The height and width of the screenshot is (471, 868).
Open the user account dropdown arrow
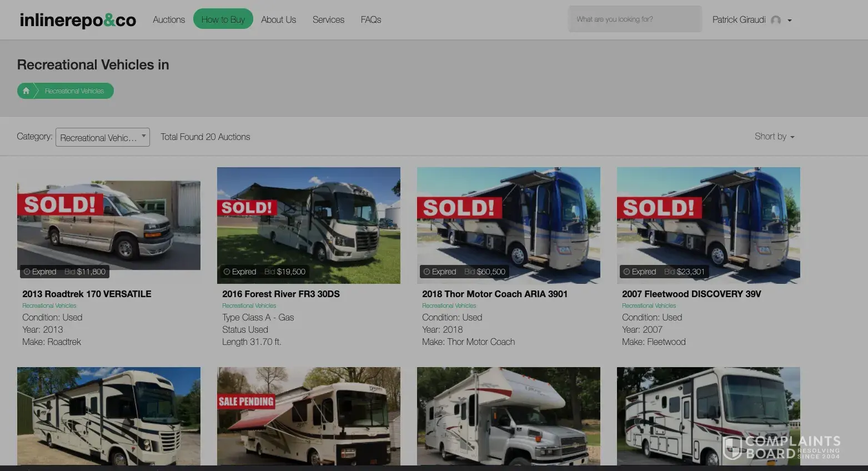coord(790,21)
